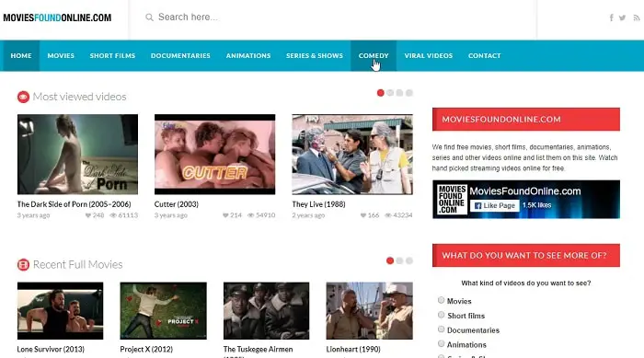Open the Facebook icon in header
644x358 pixels.
[x=611, y=17]
